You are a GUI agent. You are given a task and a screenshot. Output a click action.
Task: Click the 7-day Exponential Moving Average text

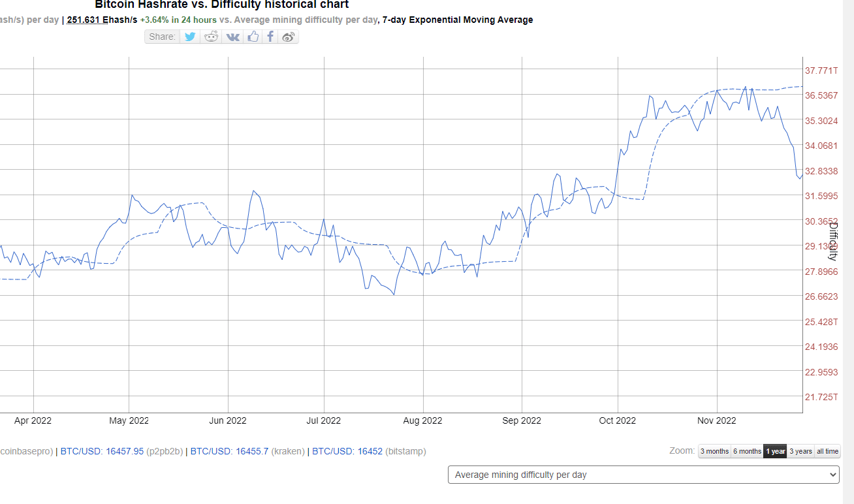(458, 20)
